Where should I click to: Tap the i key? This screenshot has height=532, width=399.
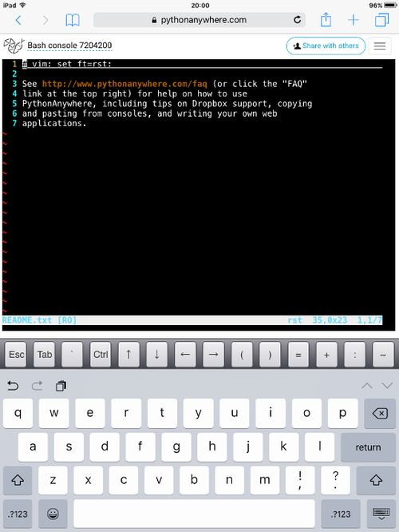pos(271,413)
